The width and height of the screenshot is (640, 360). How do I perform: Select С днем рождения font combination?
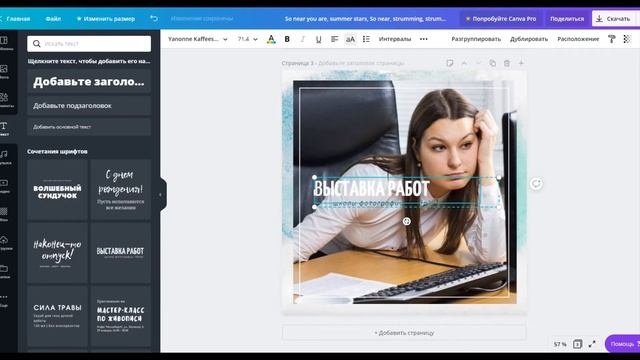pyautogui.click(x=120, y=190)
